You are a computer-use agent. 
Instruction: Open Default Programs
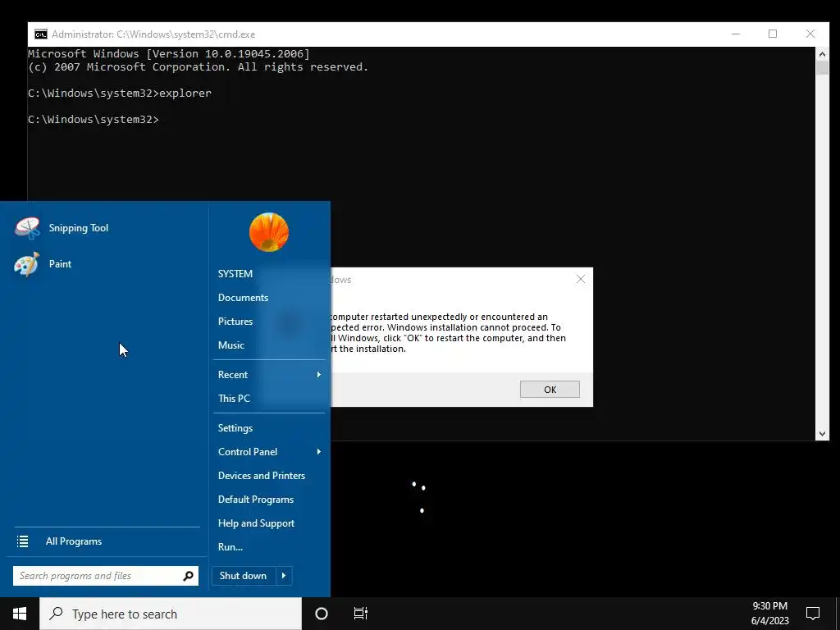pos(256,500)
